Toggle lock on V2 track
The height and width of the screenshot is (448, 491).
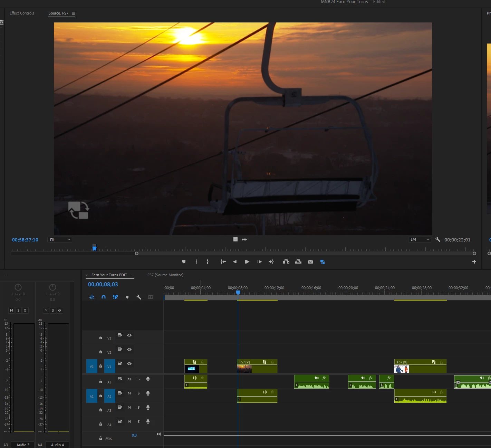101,352
